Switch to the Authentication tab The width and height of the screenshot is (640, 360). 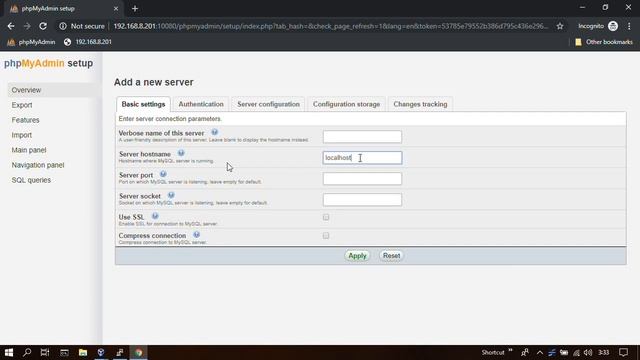pyautogui.click(x=201, y=104)
